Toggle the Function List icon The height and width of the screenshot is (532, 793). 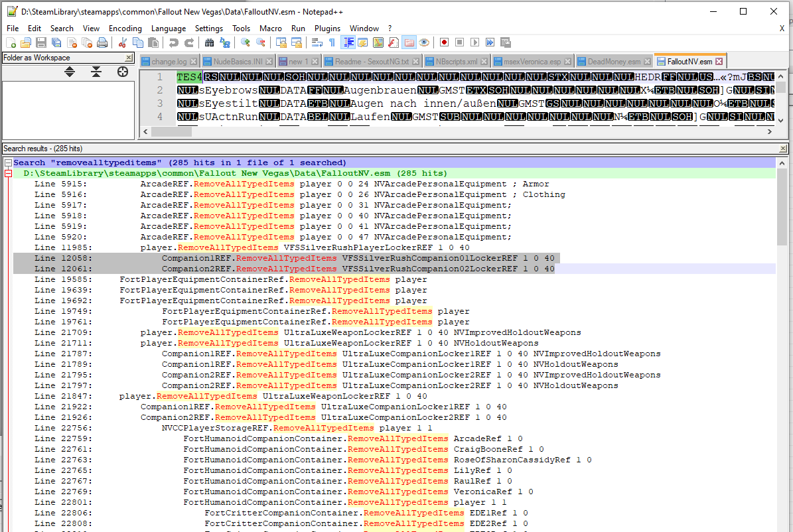394,42
